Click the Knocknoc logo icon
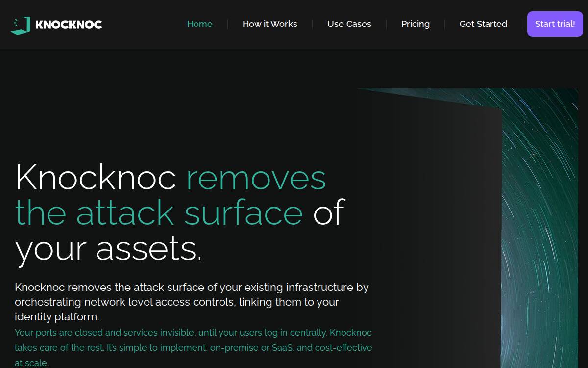Screen dimensions: 588x368 21,25
